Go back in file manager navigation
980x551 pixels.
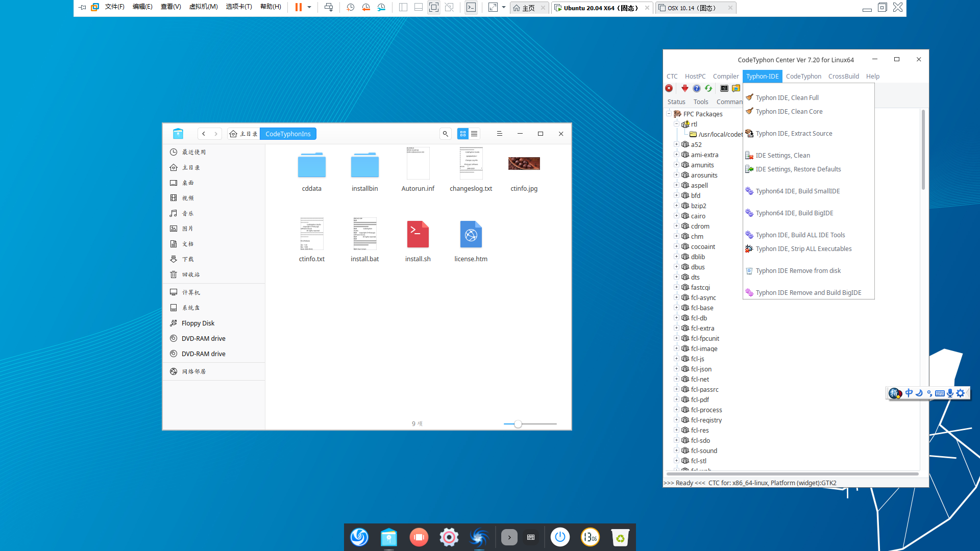click(204, 134)
